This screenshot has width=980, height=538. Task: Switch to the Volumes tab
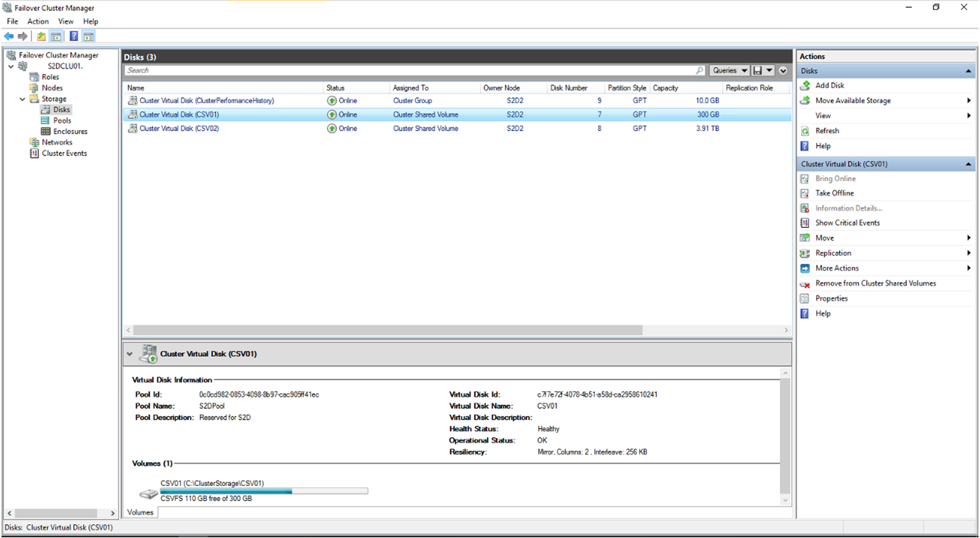(x=140, y=513)
